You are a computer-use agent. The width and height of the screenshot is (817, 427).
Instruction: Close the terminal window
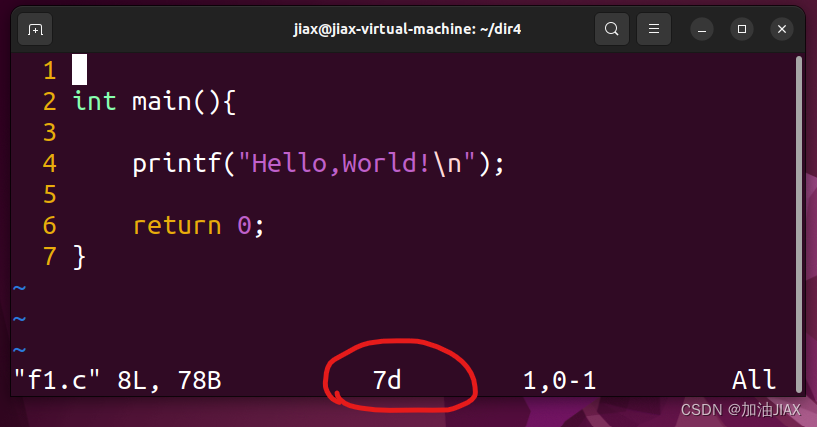782,30
